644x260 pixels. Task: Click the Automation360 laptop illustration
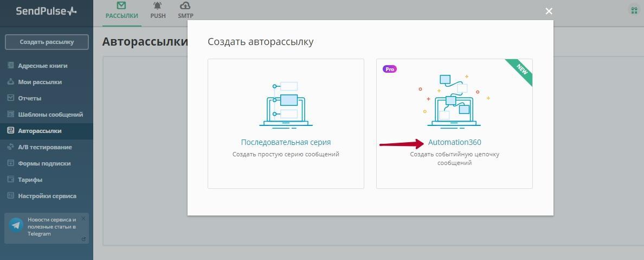[454, 101]
